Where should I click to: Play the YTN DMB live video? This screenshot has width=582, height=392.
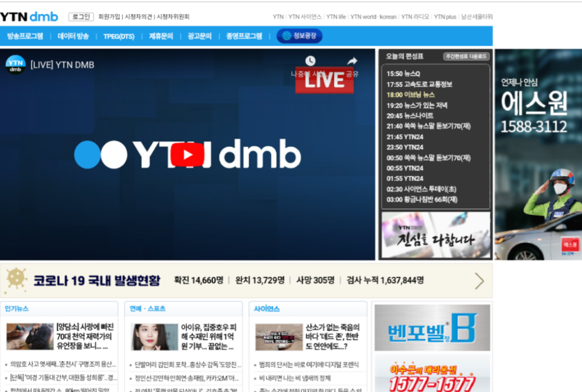pos(187,154)
